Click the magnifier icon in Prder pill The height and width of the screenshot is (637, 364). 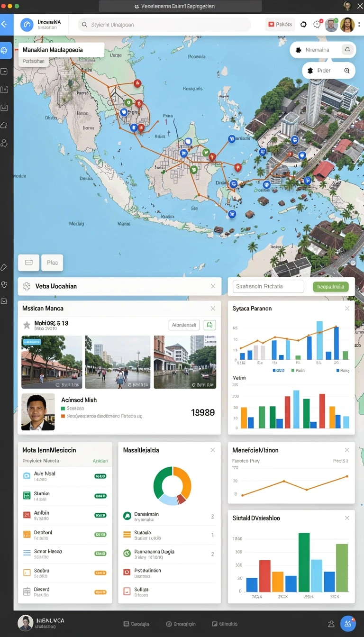click(347, 71)
